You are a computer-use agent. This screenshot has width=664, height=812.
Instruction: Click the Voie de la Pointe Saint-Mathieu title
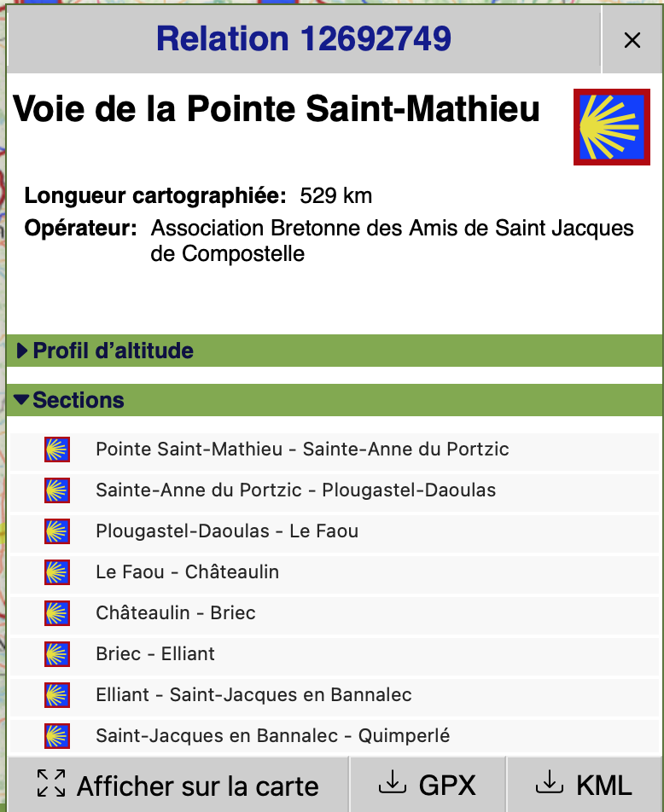(277, 109)
